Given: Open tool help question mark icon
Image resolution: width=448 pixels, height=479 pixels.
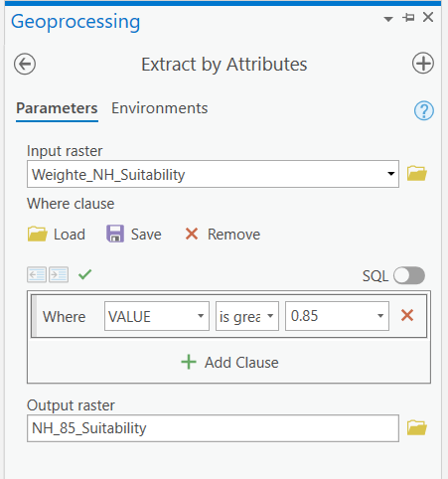Looking at the screenshot, I should pyautogui.click(x=424, y=110).
